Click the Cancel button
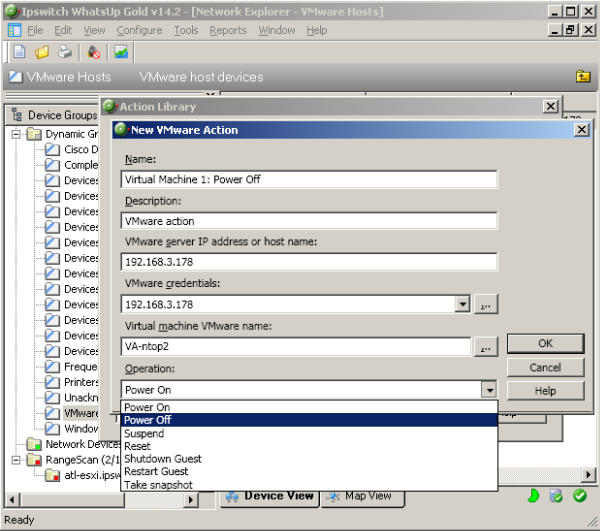This screenshot has height=531, width=600. [545, 367]
